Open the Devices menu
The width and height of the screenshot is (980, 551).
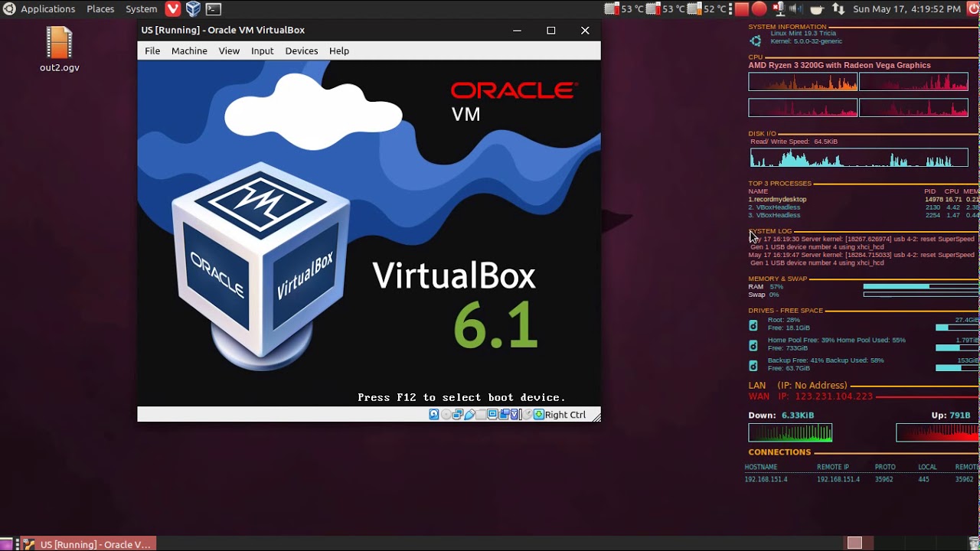pyautogui.click(x=301, y=51)
